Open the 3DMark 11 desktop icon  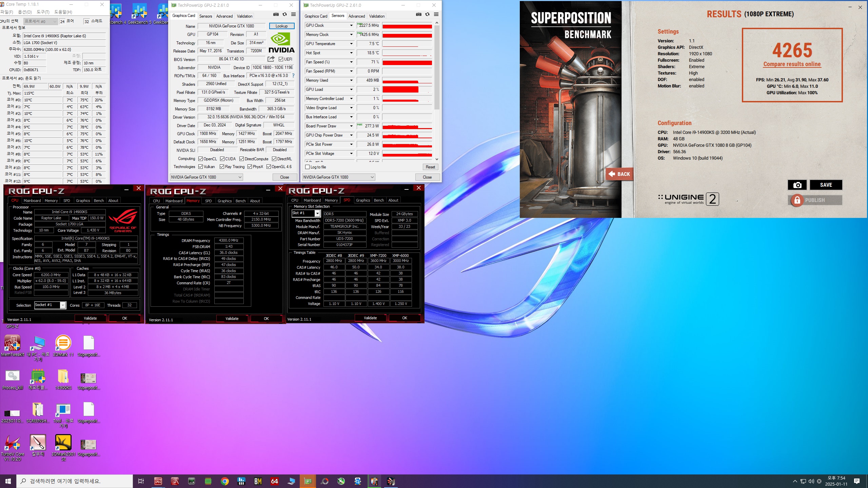[x=63, y=346]
